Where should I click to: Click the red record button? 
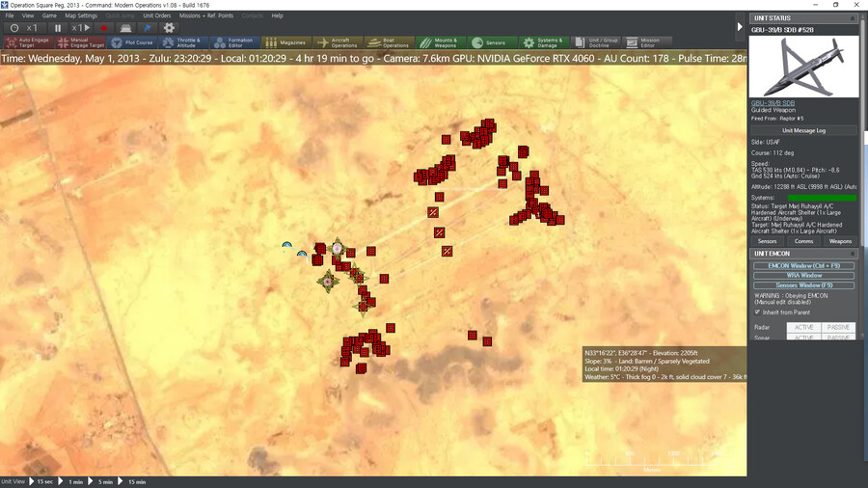coord(103,28)
